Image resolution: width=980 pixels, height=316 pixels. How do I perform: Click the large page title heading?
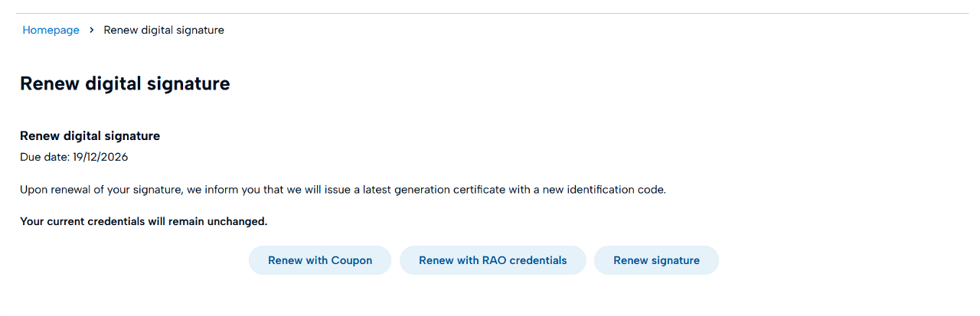tap(125, 83)
